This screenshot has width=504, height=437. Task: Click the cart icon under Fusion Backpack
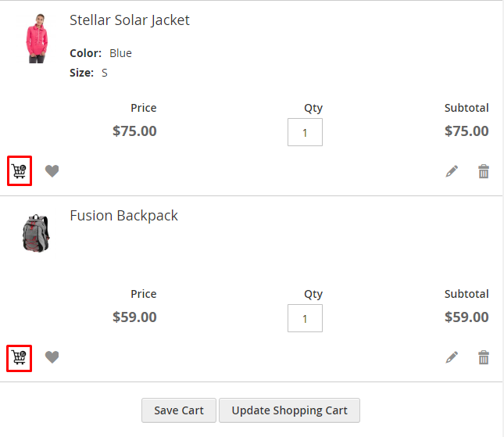pos(20,357)
